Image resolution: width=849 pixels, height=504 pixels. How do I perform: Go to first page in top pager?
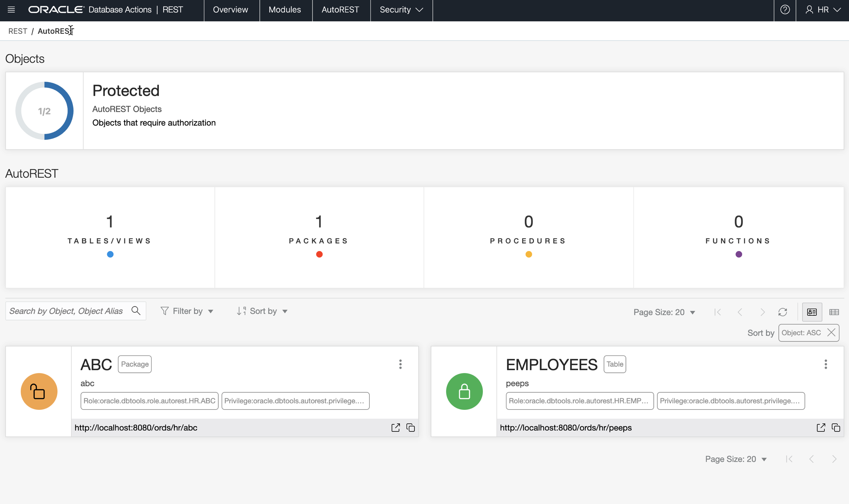(718, 312)
